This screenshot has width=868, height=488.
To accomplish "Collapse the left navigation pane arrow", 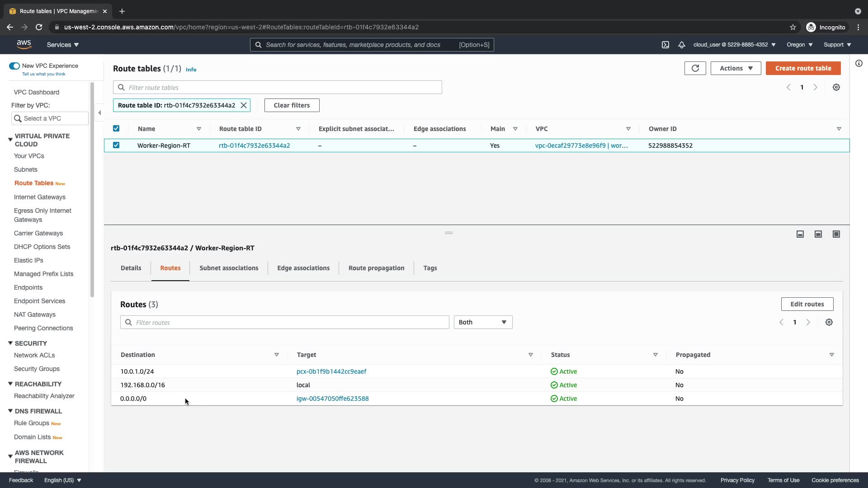I will (x=99, y=113).
